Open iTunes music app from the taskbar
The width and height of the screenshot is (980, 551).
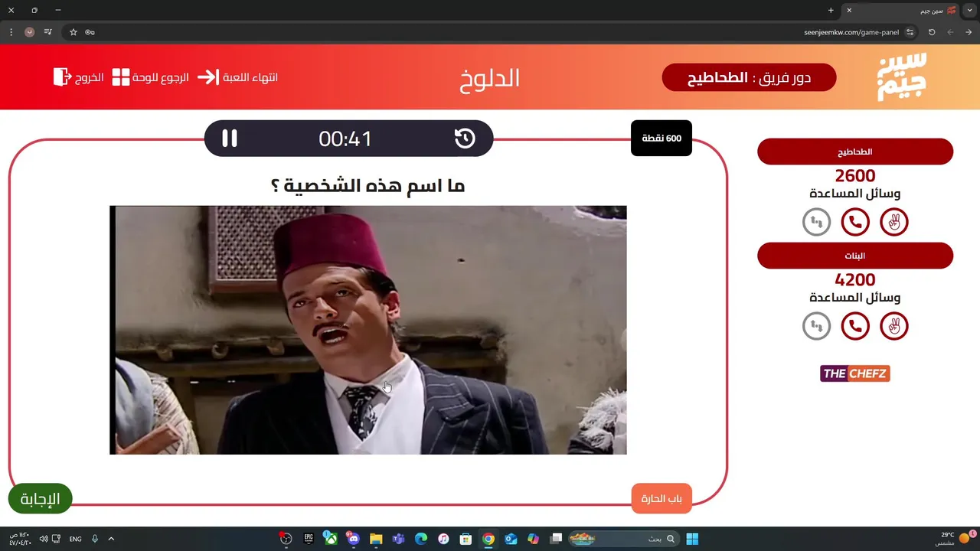(443, 539)
